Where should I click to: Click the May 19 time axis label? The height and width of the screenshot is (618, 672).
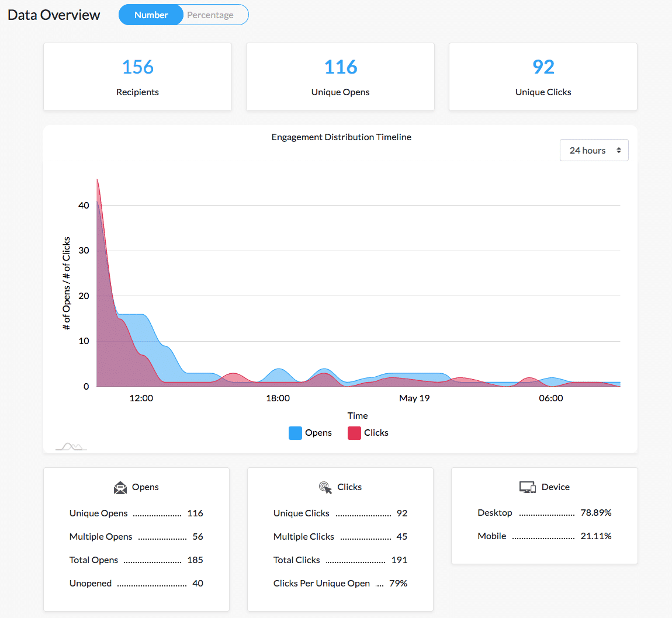coord(414,398)
